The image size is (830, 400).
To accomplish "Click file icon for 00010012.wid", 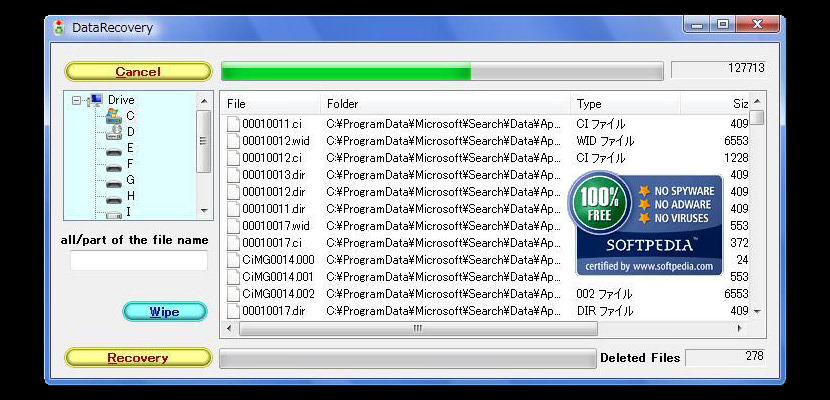I will 233,141.
